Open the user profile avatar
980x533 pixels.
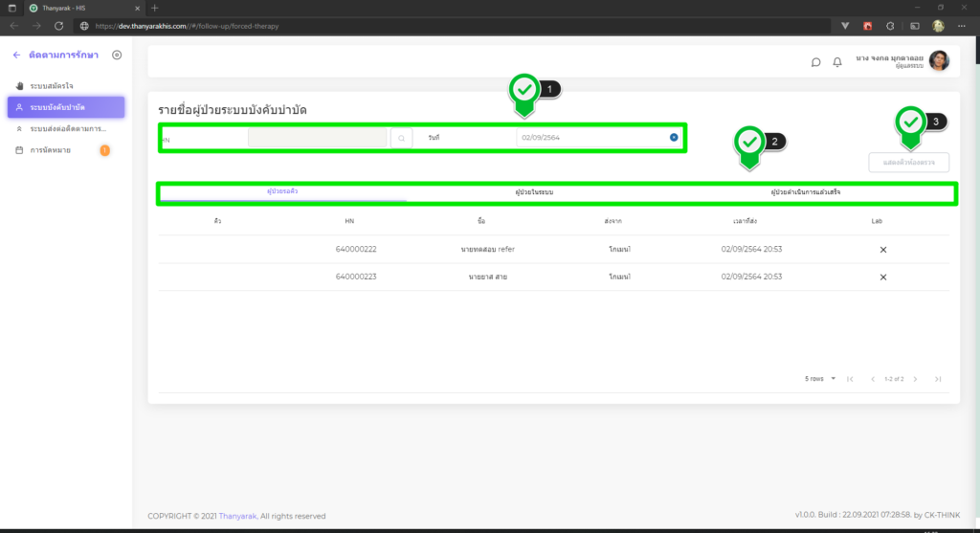pyautogui.click(x=939, y=61)
